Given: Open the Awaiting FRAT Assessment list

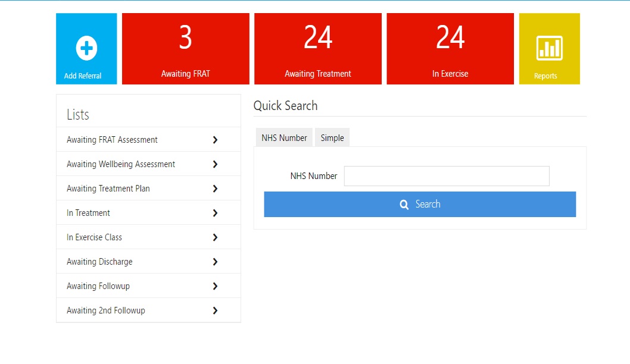Looking at the screenshot, I should (x=148, y=140).
